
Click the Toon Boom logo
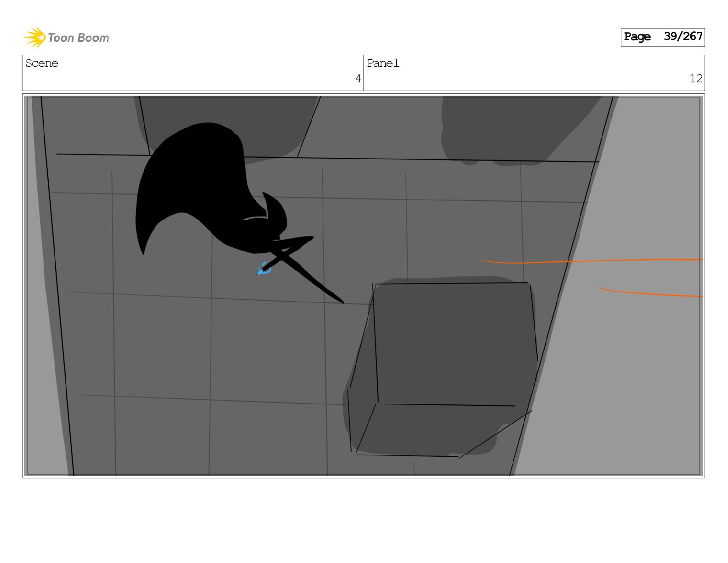[x=67, y=37]
